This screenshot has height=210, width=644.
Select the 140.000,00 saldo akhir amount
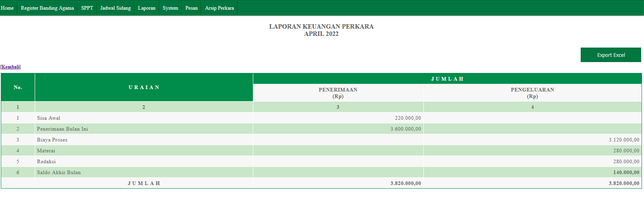coord(626,173)
